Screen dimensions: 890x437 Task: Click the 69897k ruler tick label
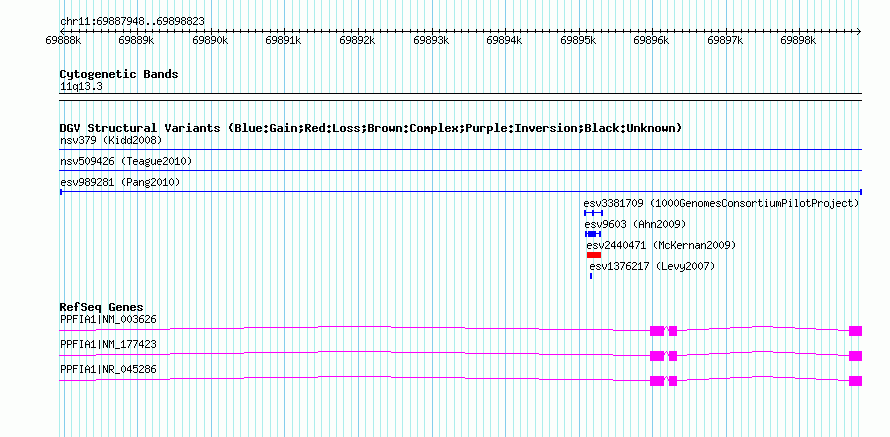click(725, 40)
